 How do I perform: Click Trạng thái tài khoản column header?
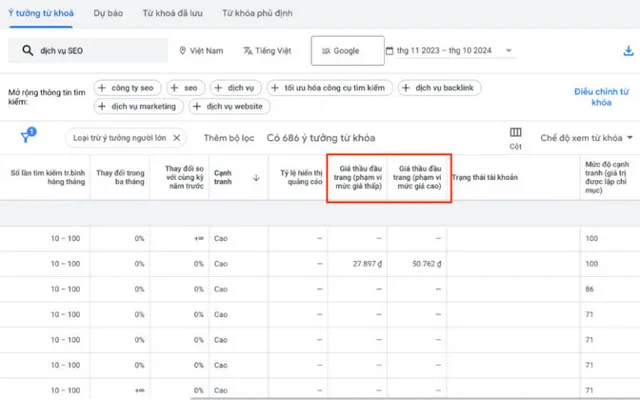pos(484,177)
